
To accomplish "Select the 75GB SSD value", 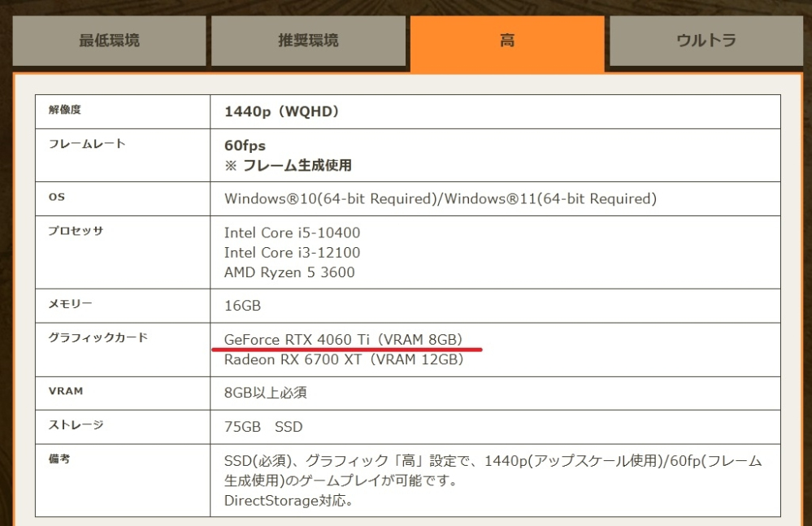I will coord(263,427).
